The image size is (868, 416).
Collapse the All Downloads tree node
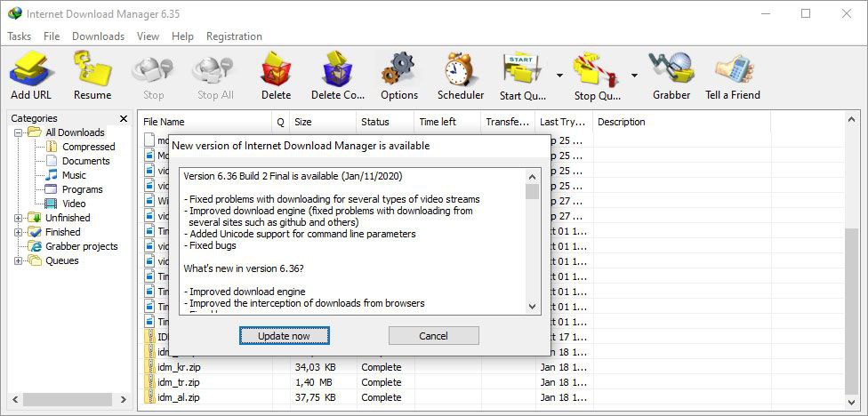19,132
